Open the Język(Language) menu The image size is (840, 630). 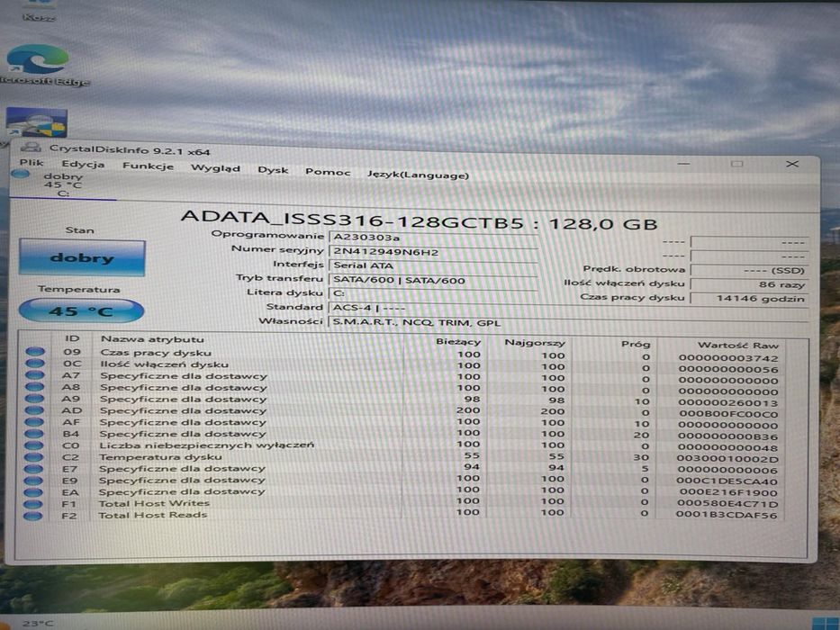tap(418, 175)
